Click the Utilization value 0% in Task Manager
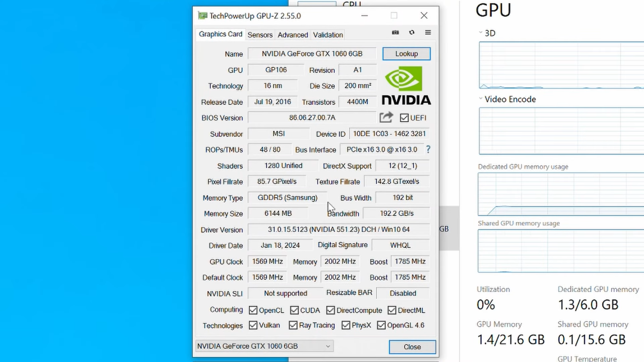 486,304
